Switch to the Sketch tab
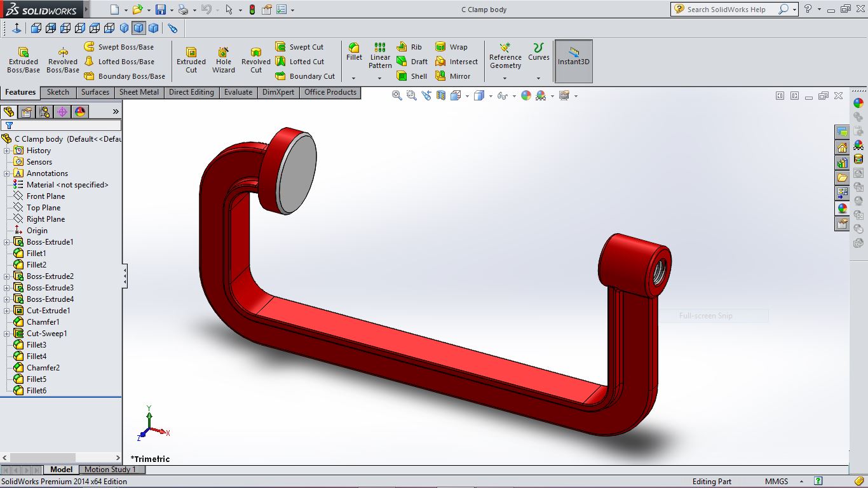Screen dimensions: 868x488 58,92
